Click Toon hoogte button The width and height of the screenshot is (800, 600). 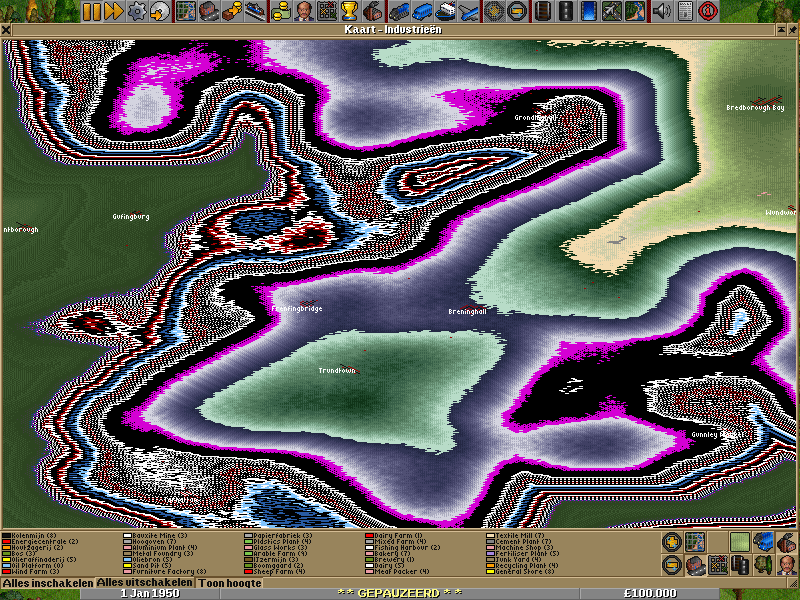click(230, 583)
